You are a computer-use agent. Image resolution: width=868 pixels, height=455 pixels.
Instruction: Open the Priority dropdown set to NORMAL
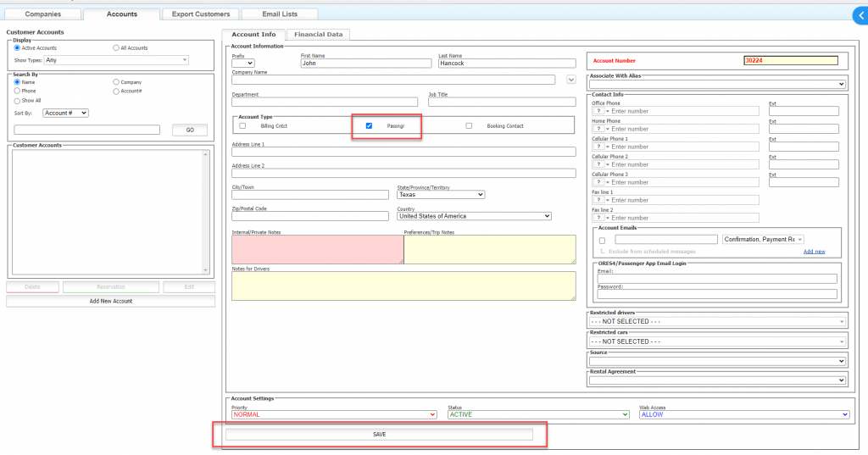click(x=333, y=414)
